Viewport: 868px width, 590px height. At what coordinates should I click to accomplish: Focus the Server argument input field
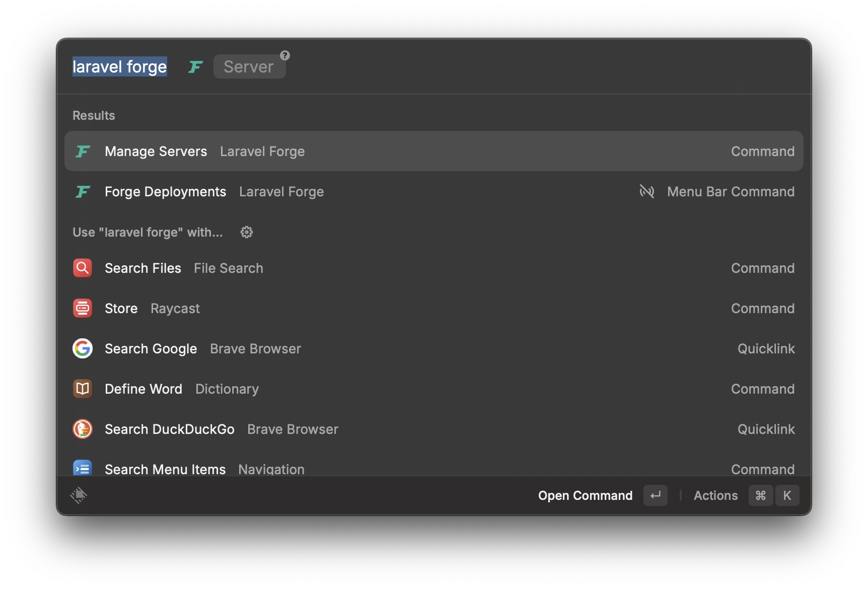coord(249,66)
